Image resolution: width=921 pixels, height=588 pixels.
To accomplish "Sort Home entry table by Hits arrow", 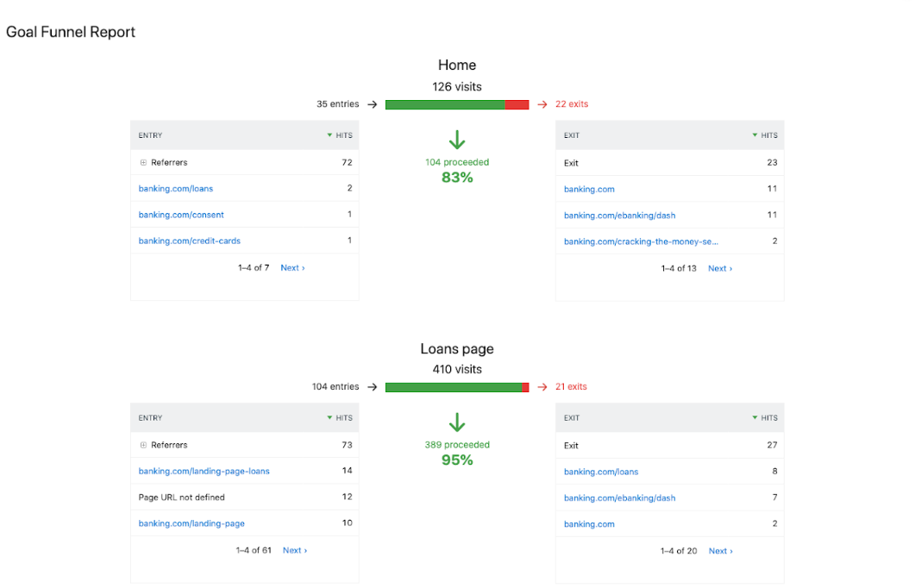I will [329, 135].
